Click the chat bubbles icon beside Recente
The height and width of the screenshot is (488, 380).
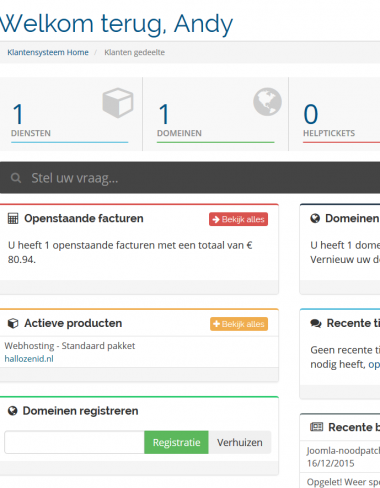[316, 323]
